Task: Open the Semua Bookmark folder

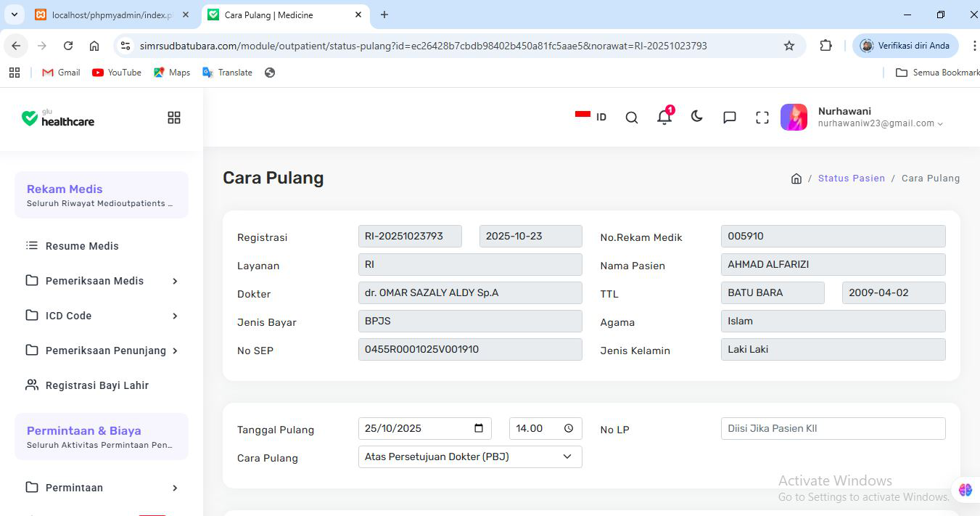Action: pos(937,73)
